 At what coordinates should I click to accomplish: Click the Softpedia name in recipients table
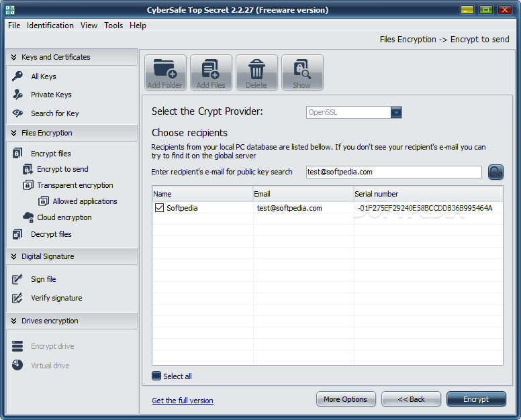[x=182, y=208]
